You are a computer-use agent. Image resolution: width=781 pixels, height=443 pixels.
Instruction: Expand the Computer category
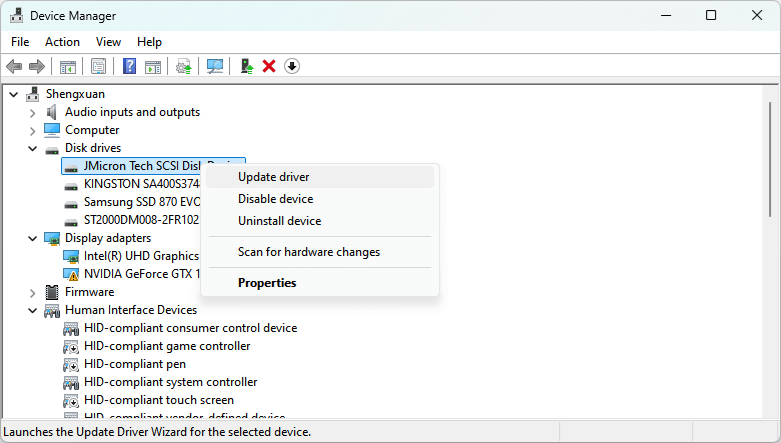coord(32,131)
